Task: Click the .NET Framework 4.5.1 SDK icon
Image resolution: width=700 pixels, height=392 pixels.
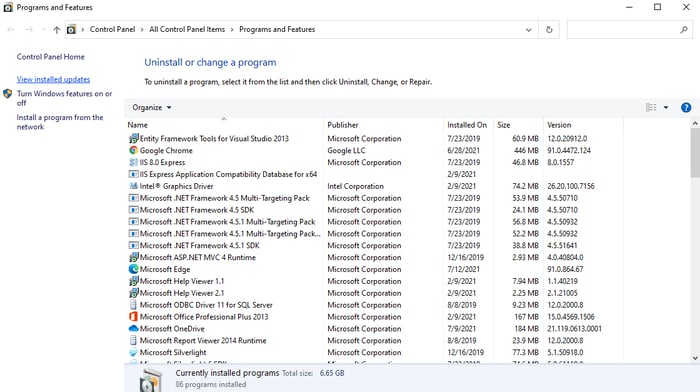Action: point(133,245)
